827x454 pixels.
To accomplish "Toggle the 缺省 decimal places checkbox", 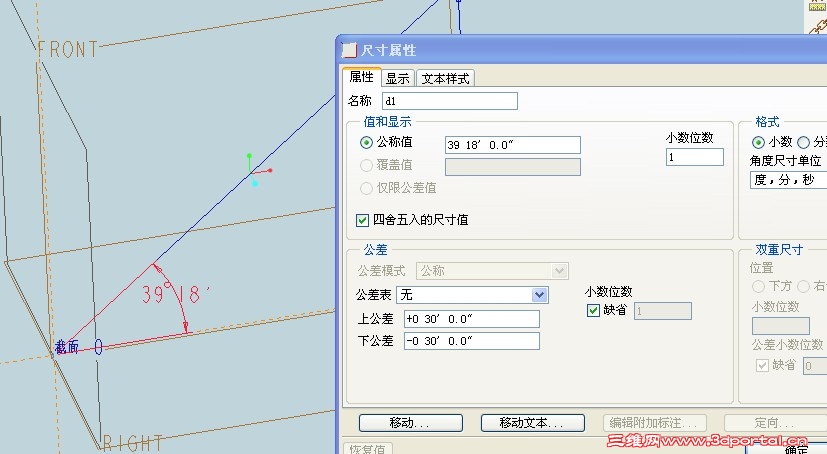I will point(593,311).
